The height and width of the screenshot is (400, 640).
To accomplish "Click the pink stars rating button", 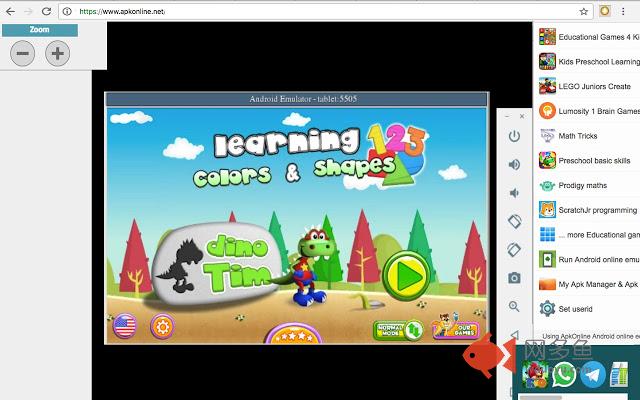I will click(293, 334).
